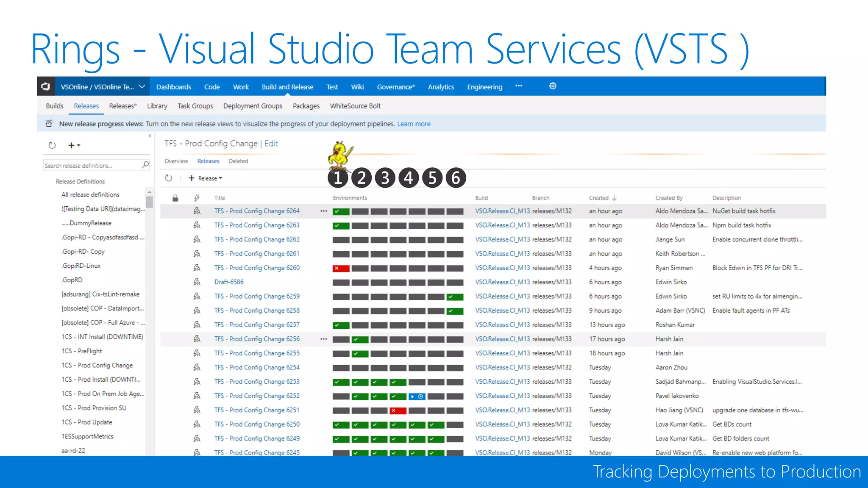This screenshot has width=868, height=488.
Task: Select the .GopiRD-Linux definition
Action: tap(81, 266)
